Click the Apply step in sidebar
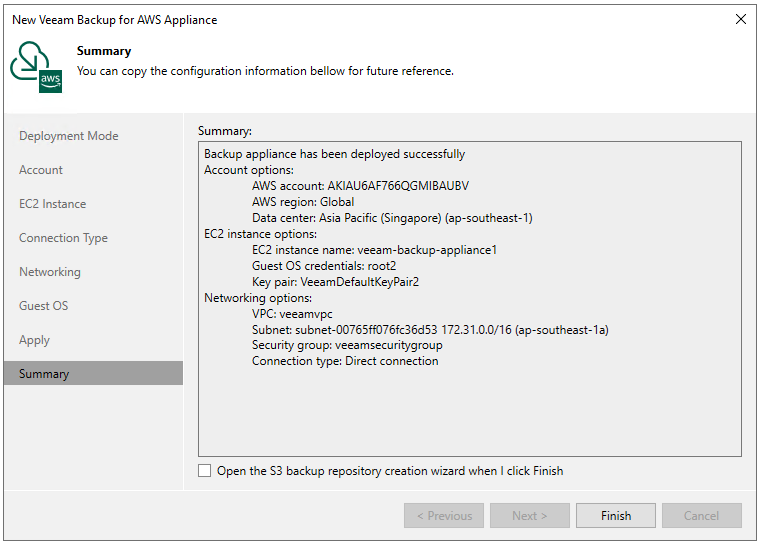Screen dimensions: 760x543 pyautogui.click(x=34, y=340)
